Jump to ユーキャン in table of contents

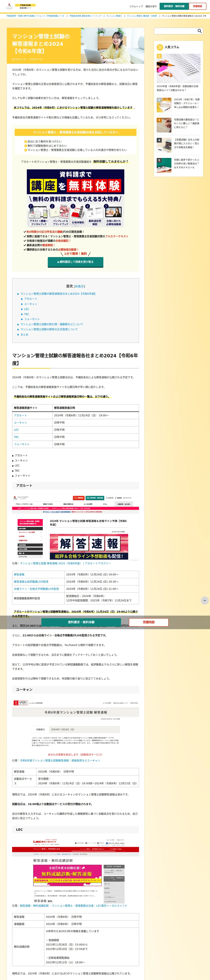(x=30, y=304)
